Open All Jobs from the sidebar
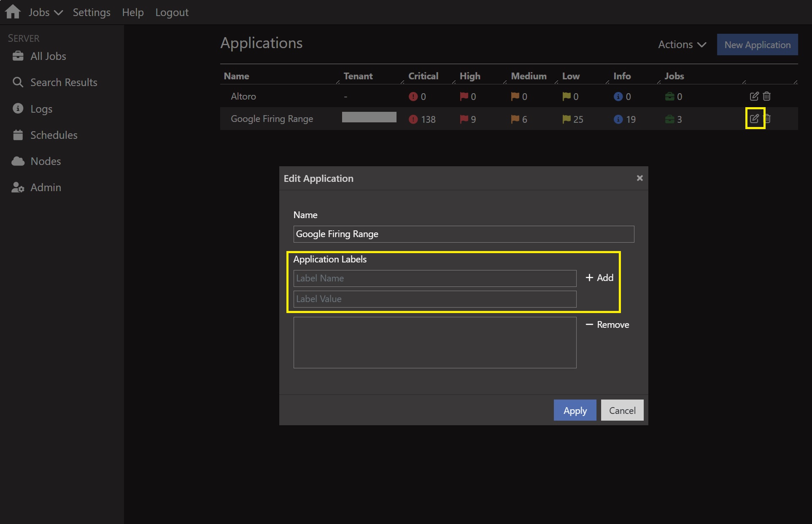The height and width of the screenshot is (524, 812). point(48,56)
